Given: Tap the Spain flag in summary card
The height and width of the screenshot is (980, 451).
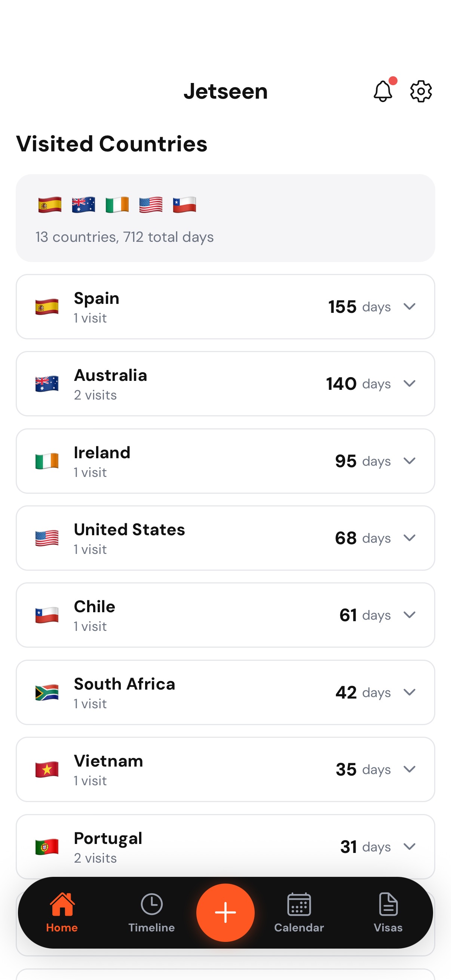Looking at the screenshot, I should [50, 205].
